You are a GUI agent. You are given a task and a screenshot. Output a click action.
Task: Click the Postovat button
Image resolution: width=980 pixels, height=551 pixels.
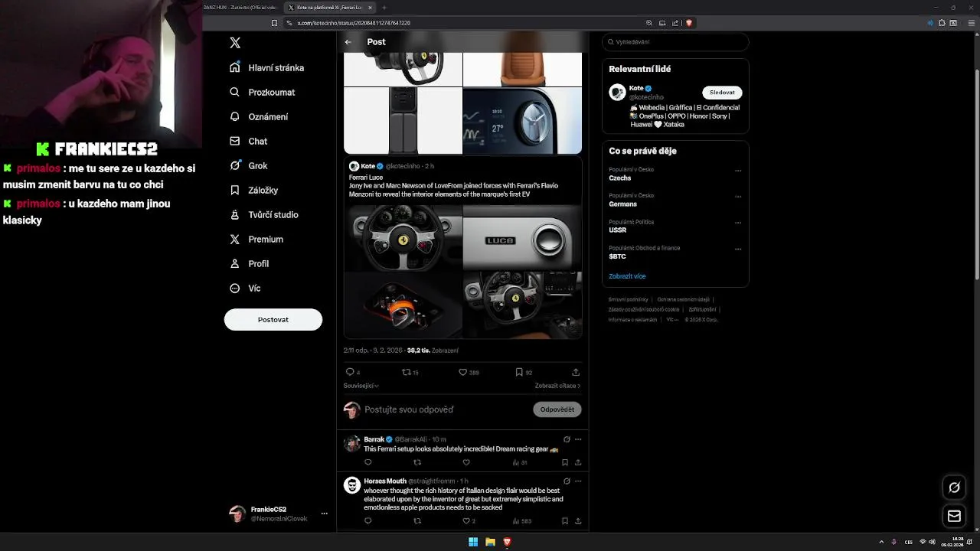tap(273, 319)
